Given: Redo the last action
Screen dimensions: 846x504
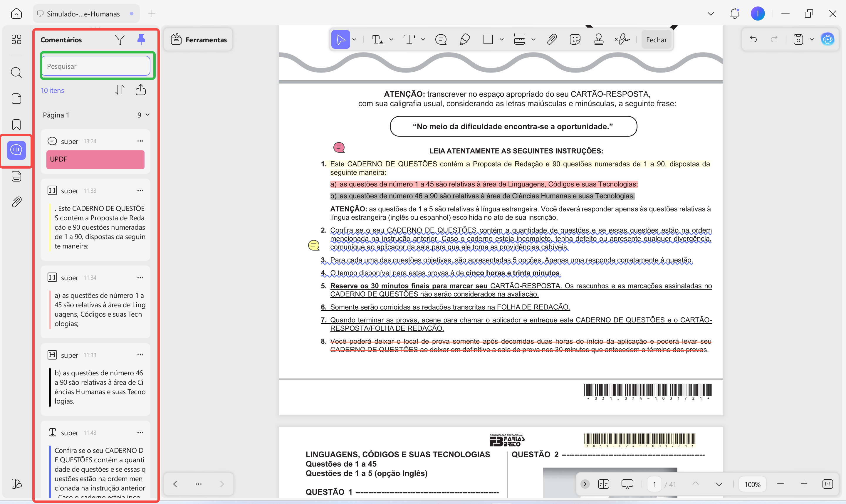Looking at the screenshot, I should click(774, 39).
